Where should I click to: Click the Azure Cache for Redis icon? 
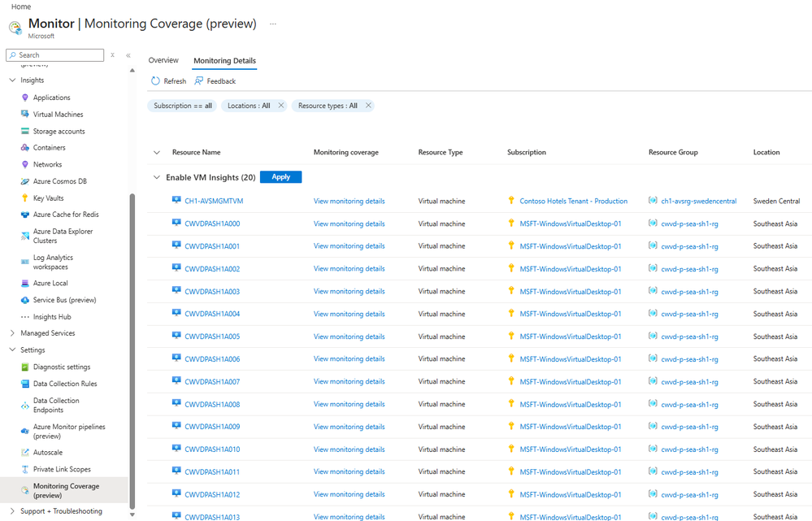[x=25, y=215]
